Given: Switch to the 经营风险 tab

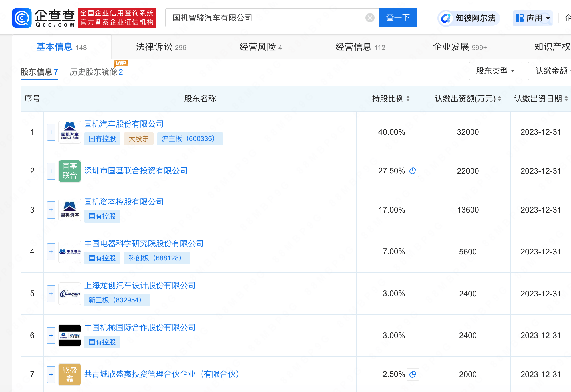Looking at the screenshot, I should (x=261, y=47).
